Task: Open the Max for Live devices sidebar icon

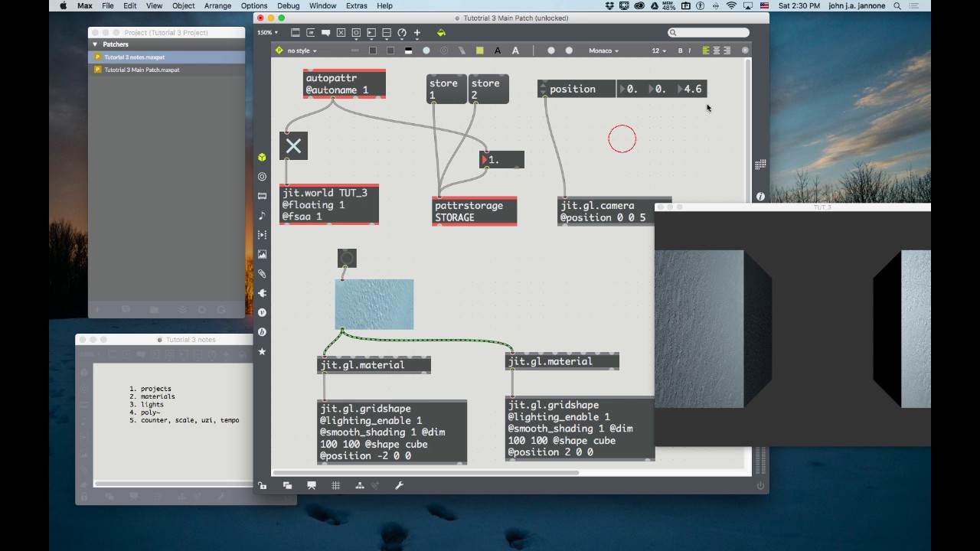Action: [x=262, y=177]
